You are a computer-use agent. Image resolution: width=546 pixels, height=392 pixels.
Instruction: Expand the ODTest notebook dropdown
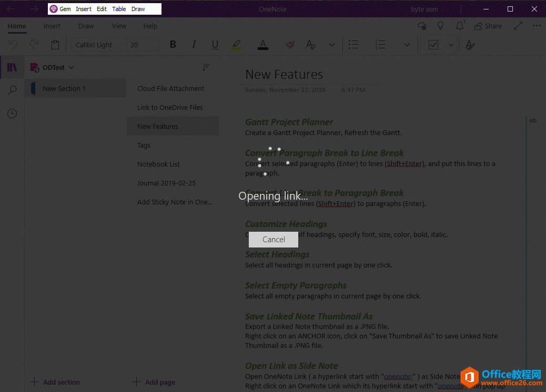[70, 67]
